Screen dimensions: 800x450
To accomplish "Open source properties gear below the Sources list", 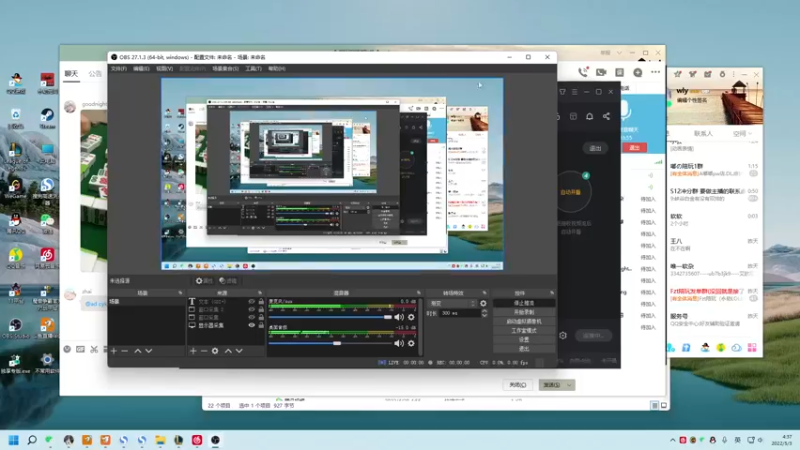I will [x=215, y=351].
